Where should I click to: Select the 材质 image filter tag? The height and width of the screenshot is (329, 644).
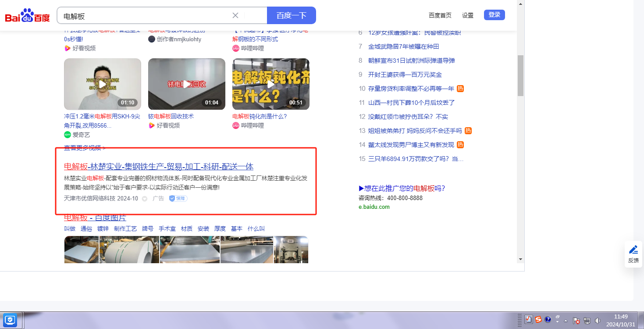click(187, 229)
